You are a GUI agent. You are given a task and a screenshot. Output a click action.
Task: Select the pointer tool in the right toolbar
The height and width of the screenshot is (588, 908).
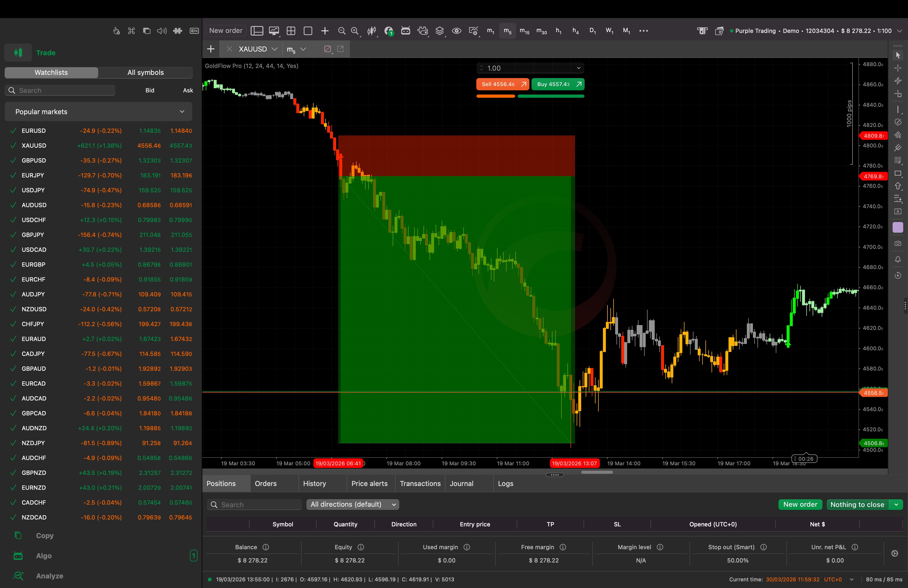[x=898, y=55]
